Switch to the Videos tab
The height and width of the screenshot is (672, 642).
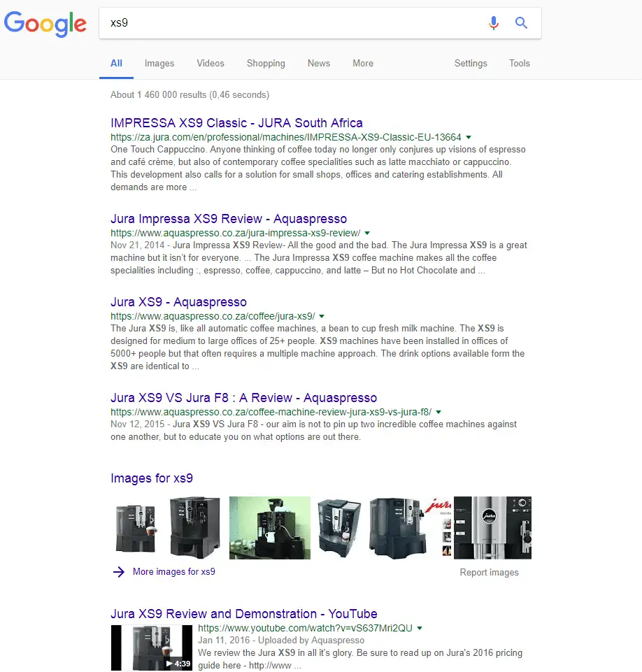point(211,64)
